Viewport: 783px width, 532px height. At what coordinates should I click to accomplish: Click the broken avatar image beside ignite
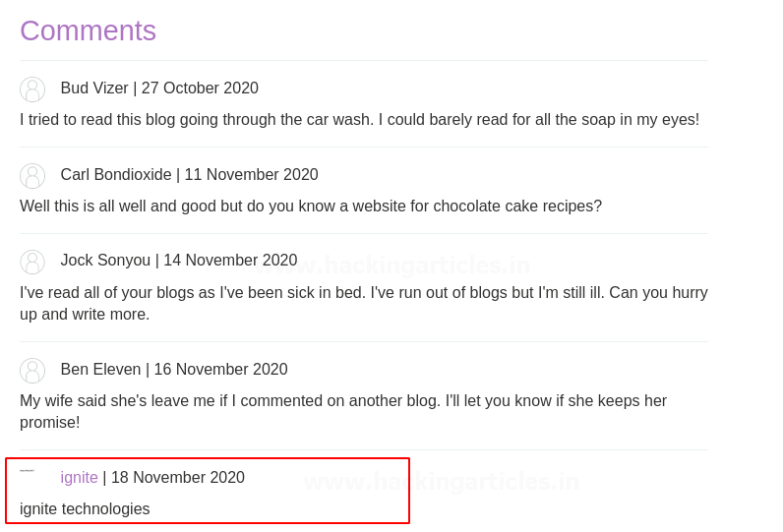click(x=28, y=471)
